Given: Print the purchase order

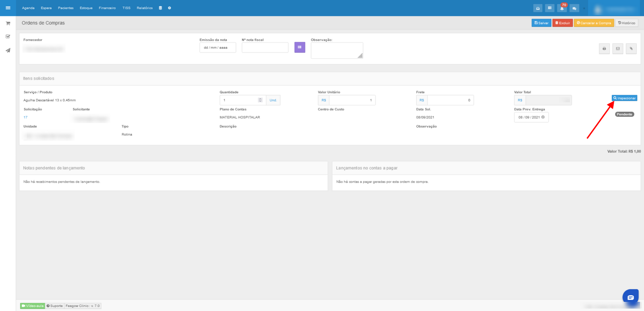Looking at the screenshot, I should pyautogui.click(x=604, y=49).
